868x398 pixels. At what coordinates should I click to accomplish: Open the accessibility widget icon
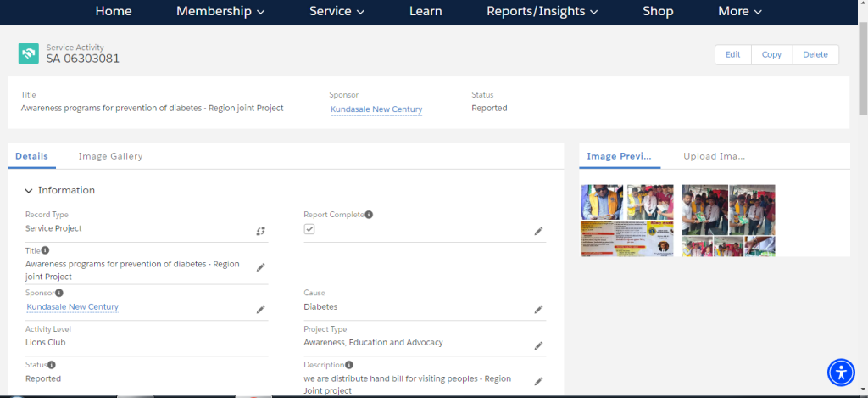842,372
